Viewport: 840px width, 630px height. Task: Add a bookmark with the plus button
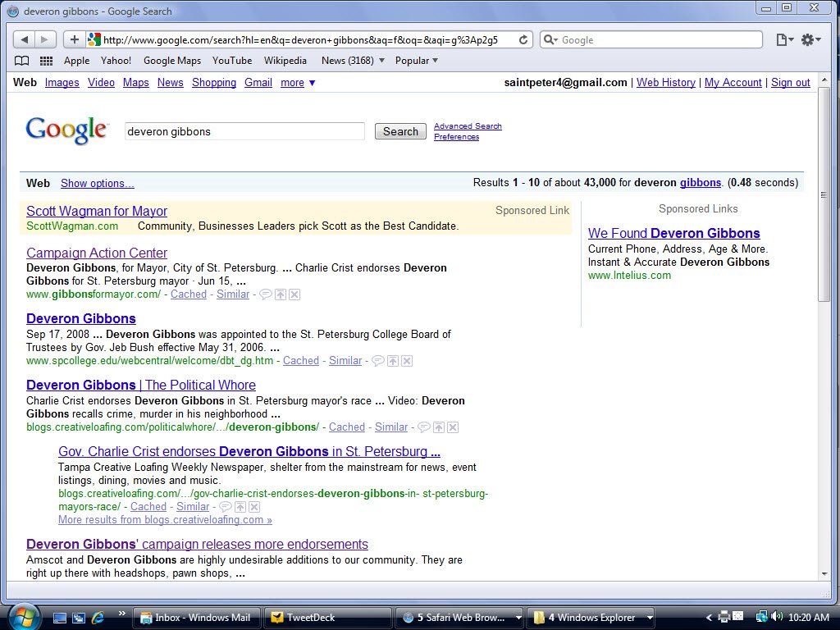75,39
